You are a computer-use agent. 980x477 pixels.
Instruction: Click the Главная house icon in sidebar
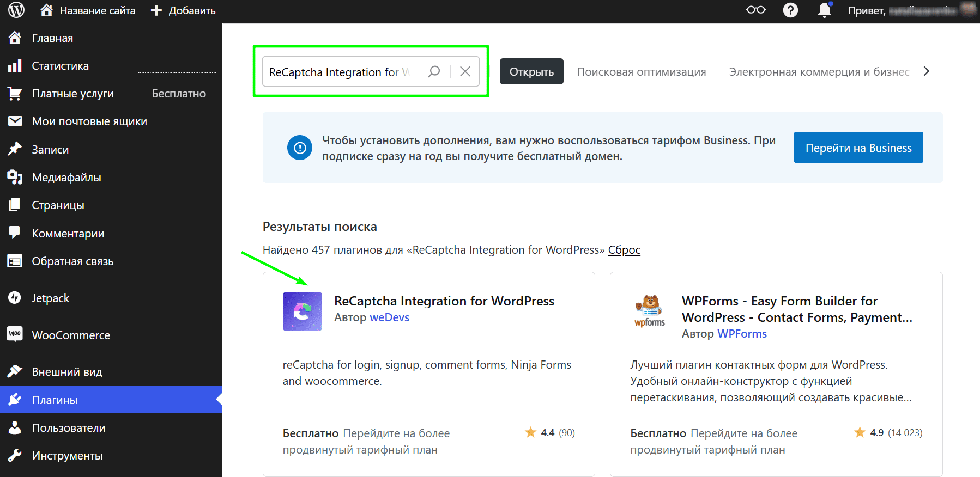point(15,38)
